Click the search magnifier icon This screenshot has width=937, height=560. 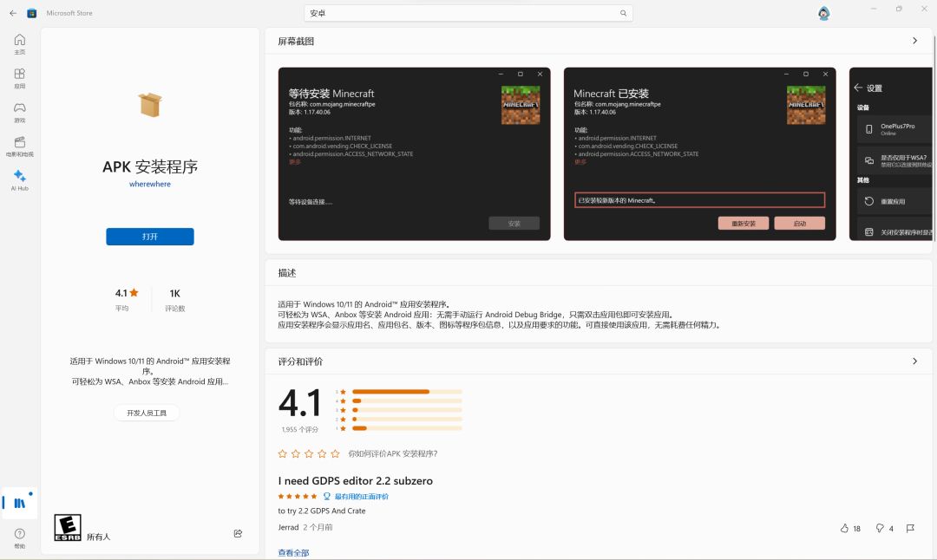623,13
